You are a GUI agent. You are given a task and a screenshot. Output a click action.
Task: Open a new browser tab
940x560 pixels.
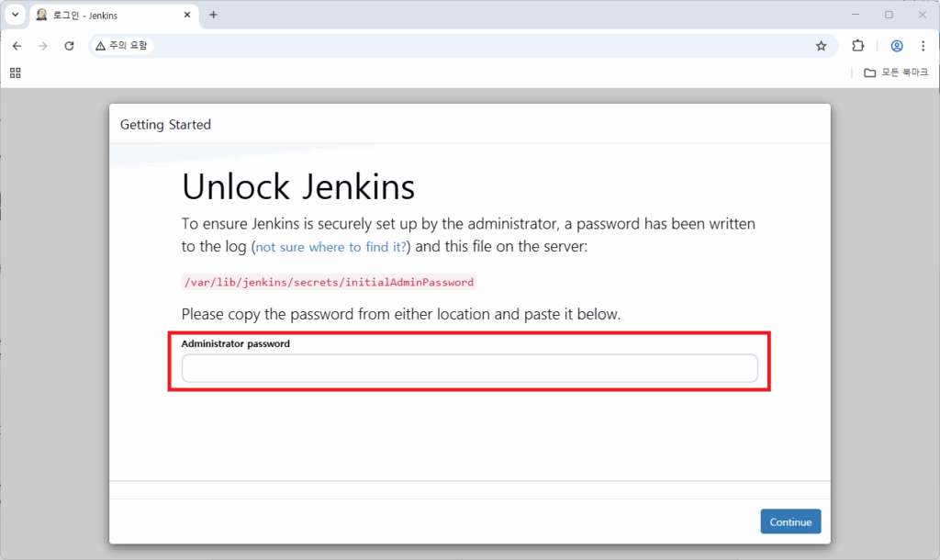[x=213, y=15]
